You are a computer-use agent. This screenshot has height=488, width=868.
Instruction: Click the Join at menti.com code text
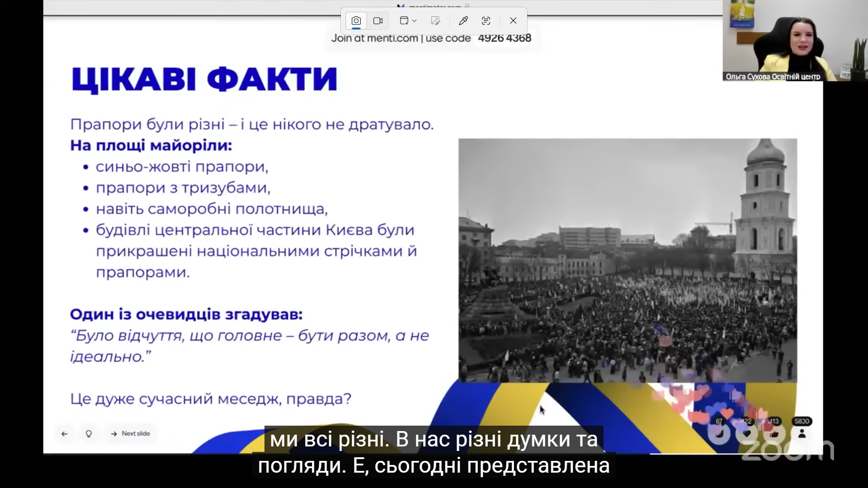431,38
